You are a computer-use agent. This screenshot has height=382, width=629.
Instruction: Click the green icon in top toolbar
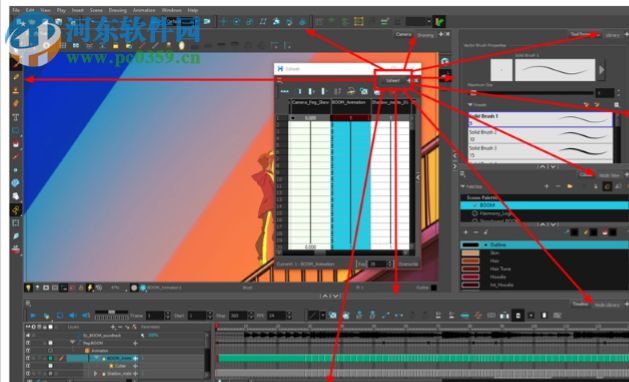(440, 22)
